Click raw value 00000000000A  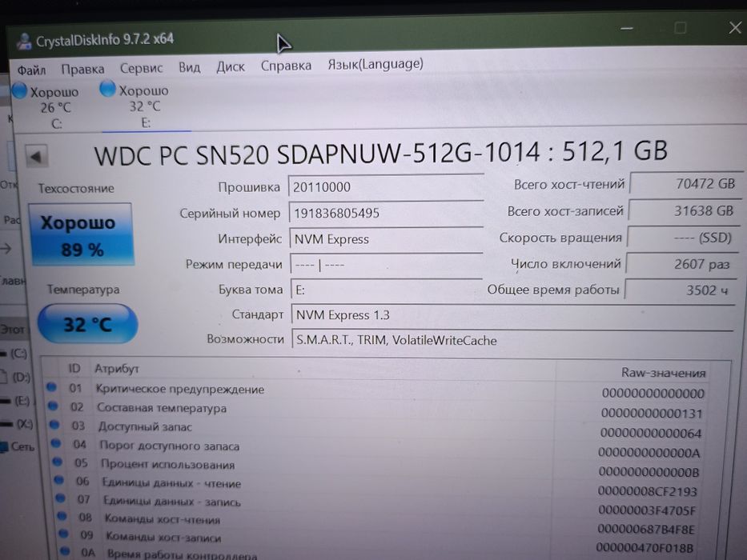pyautogui.click(x=649, y=452)
